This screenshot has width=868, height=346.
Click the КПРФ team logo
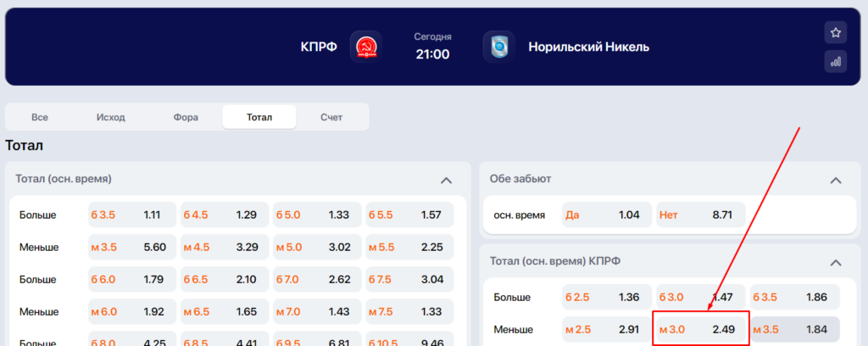point(366,47)
